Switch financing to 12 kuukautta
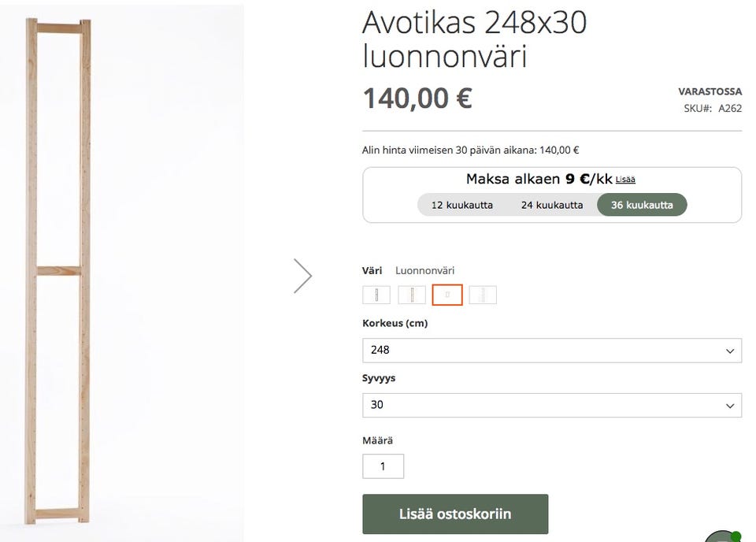756x542 pixels. (x=461, y=206)
